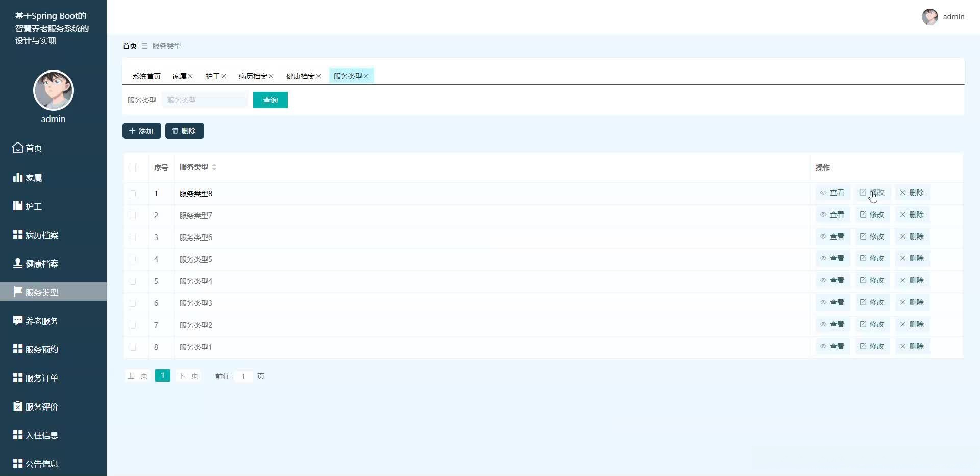Toggle the select-all header checkbox
980x476 pixels.
[x=132, y=168]
